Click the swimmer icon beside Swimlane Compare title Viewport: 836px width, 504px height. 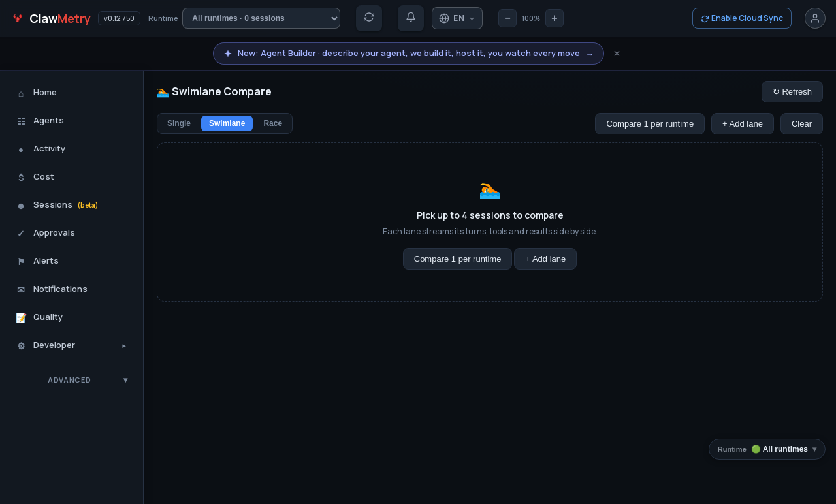(163, 92)
